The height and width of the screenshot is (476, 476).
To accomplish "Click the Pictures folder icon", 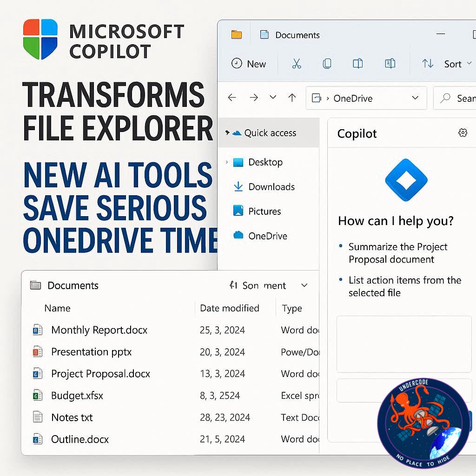I will click(x=238, y=211).
